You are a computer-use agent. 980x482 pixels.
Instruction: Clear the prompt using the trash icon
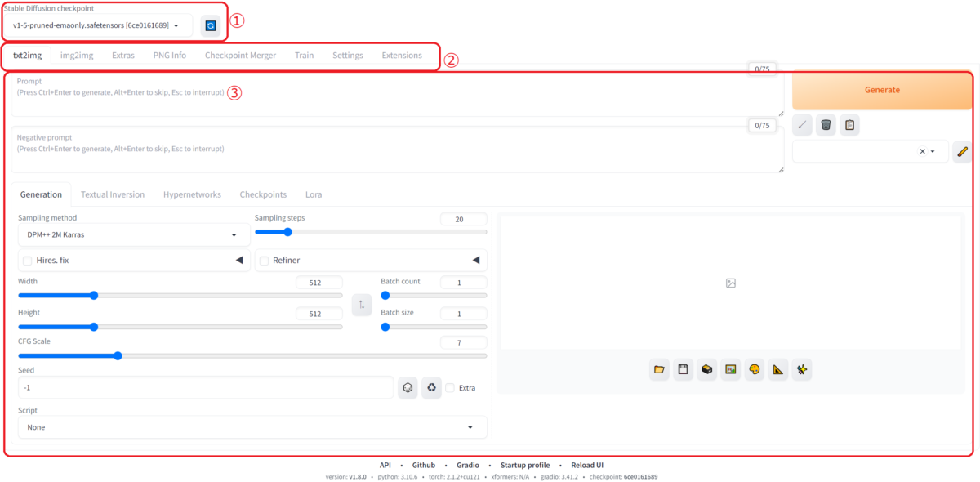point(826,124)
